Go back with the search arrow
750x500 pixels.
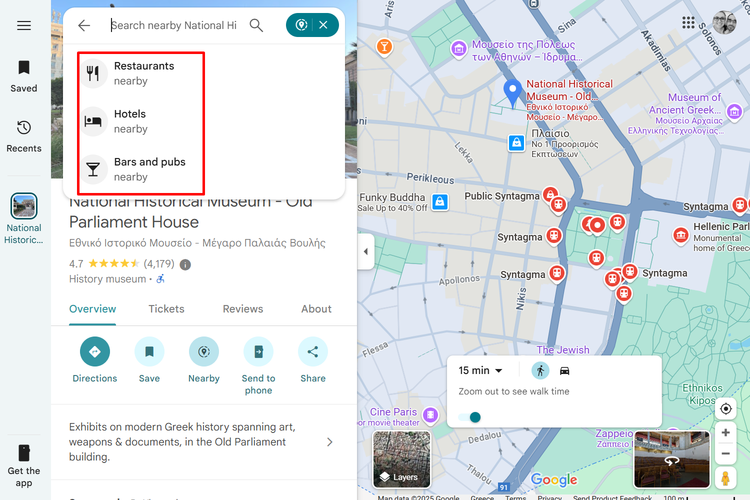(84, 25)
